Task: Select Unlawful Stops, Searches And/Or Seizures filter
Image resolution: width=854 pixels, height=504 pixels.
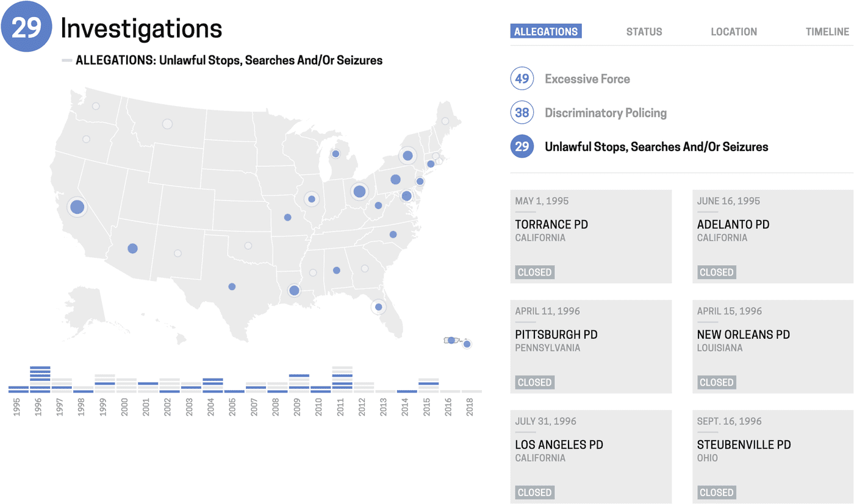Action: (x=639, y=147)
